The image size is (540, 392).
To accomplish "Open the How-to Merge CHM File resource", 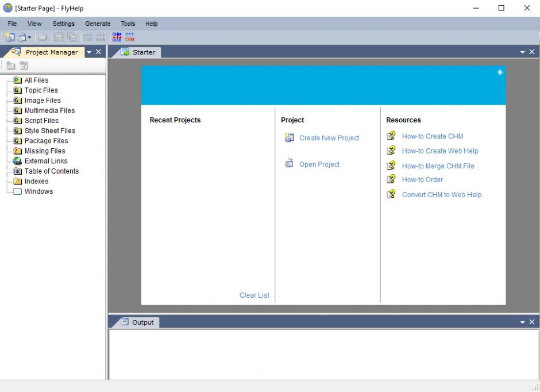I will click(438, 166).
